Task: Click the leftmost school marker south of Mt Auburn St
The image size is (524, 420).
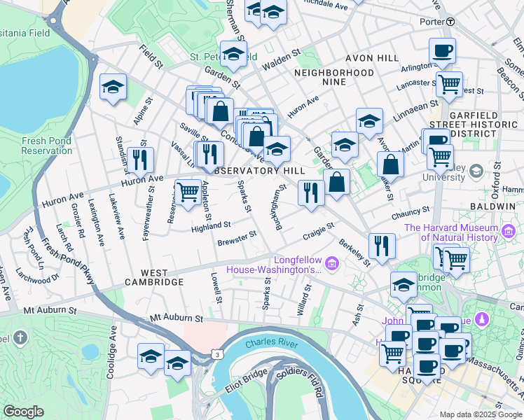Action: point(151,356)
